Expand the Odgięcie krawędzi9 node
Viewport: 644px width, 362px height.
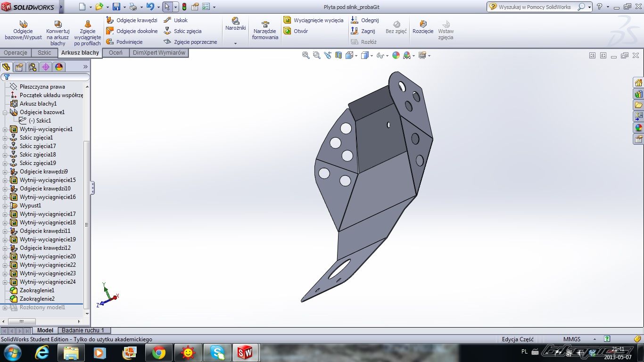point(5,172)
